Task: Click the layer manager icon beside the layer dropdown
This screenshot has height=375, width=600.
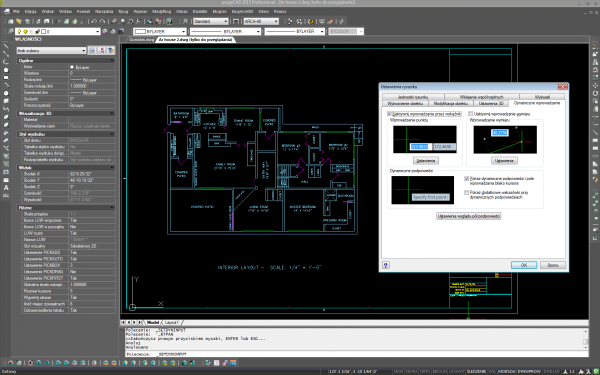Action: pos(11,31)
